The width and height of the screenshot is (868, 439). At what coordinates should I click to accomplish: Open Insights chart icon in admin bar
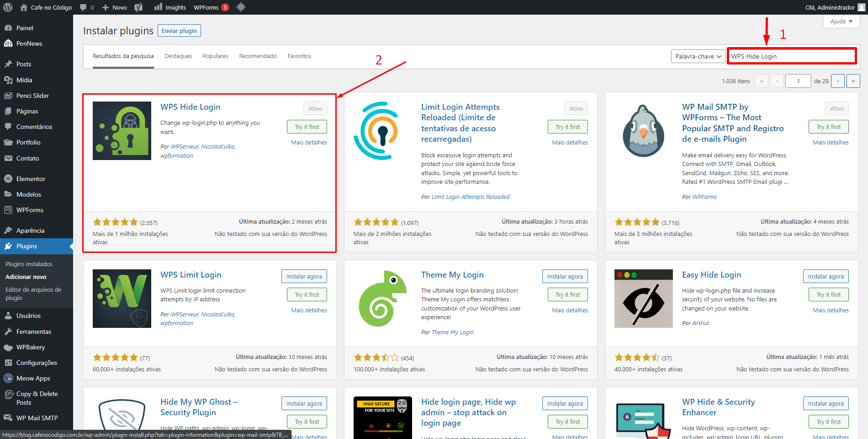(158, 7)
